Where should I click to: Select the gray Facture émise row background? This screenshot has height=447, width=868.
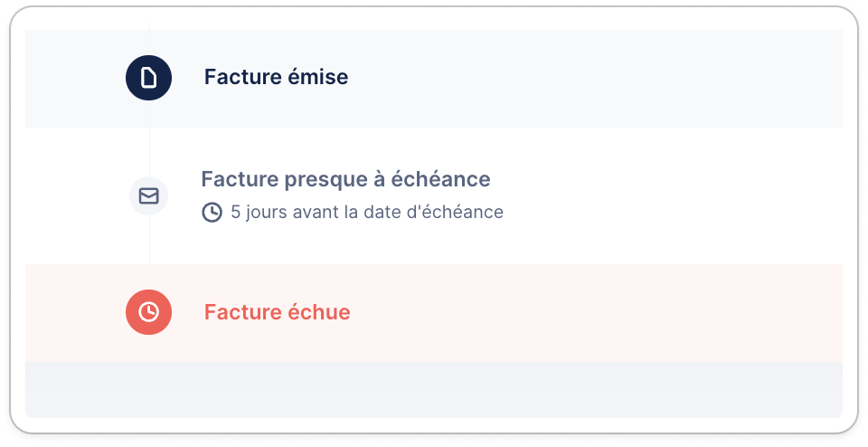(x=434, y=79)
